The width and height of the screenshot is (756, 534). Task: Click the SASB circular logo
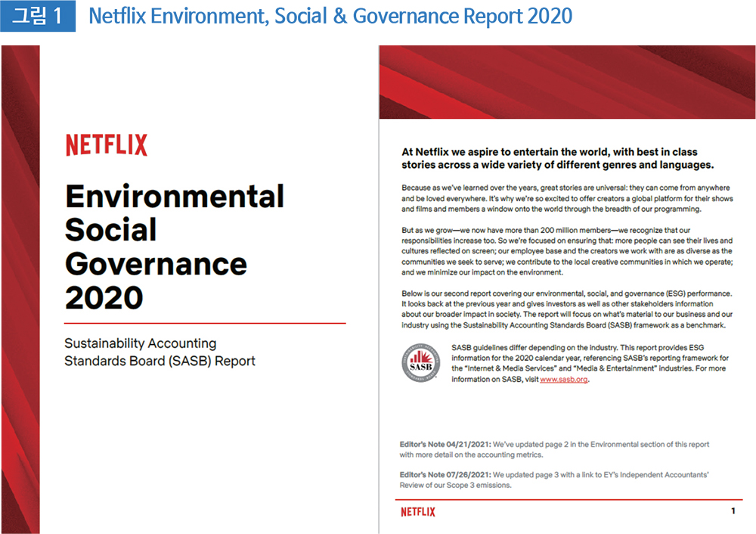point(421,363)
